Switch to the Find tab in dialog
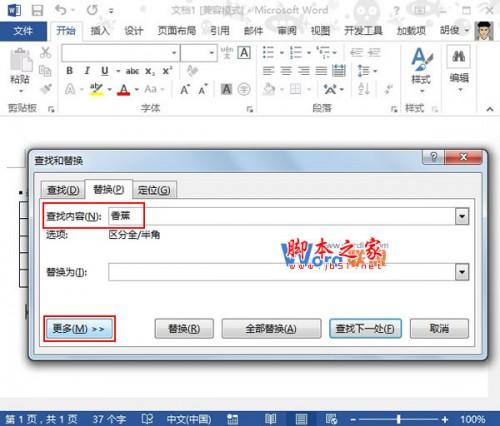 [x=63, y=190]
